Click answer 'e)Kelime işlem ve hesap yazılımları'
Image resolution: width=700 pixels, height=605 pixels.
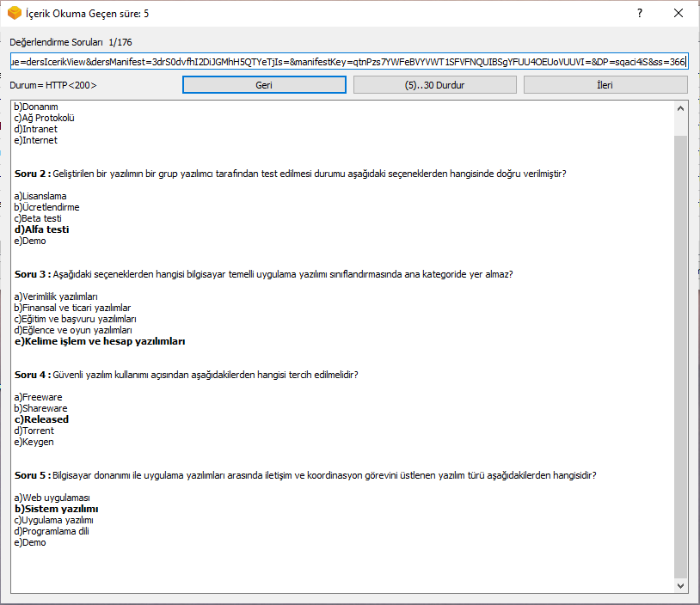(100, 341)
